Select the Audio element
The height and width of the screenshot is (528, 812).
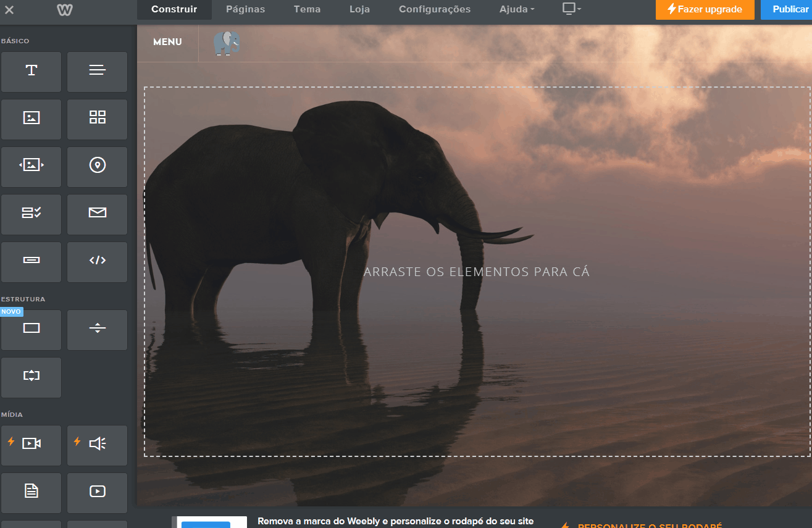97,445
